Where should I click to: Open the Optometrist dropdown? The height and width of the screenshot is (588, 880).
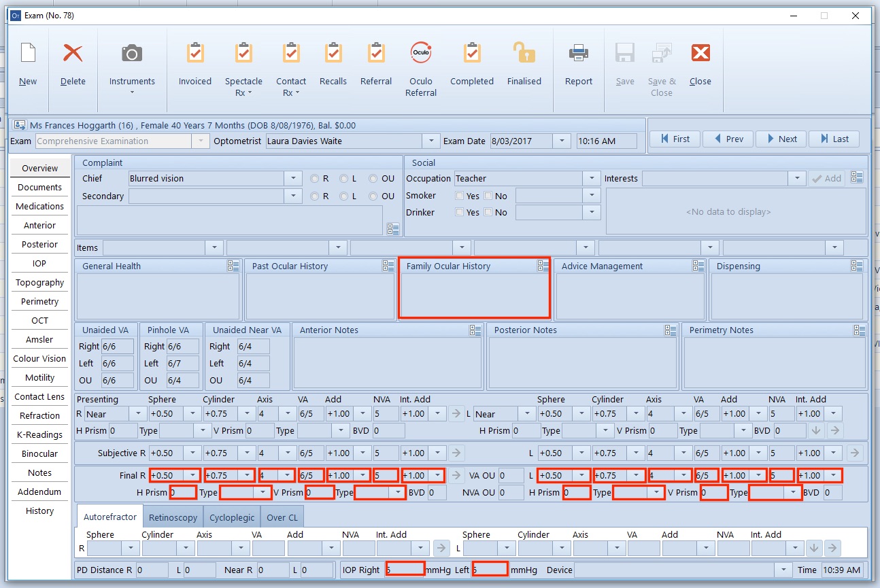click(x=430, y=141)
